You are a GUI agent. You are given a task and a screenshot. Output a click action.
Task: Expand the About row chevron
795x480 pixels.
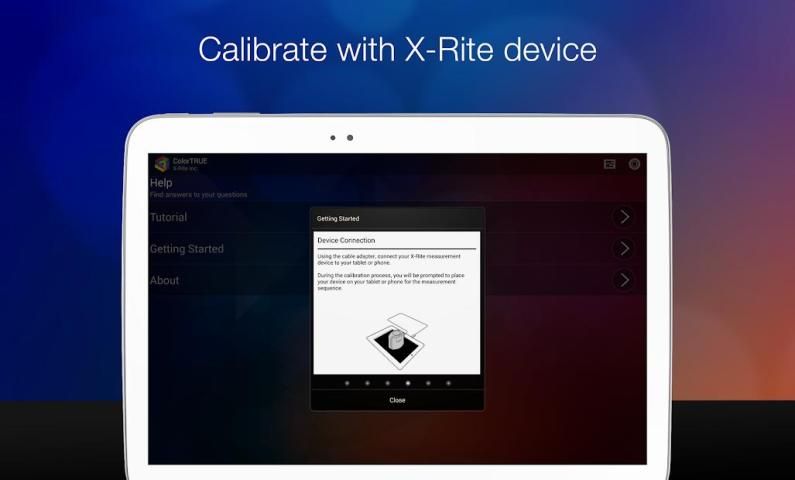[x=624, y=280]
